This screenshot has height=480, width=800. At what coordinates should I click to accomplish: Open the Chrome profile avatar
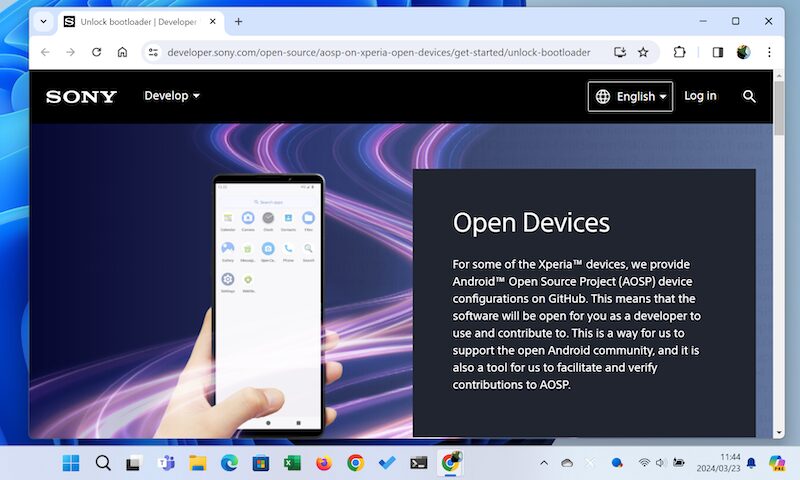pos(743,52)
